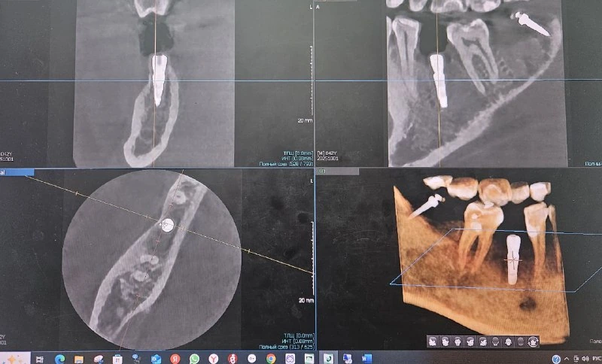Launch Microsoft Edge from taskbar

tap(59, 359)
